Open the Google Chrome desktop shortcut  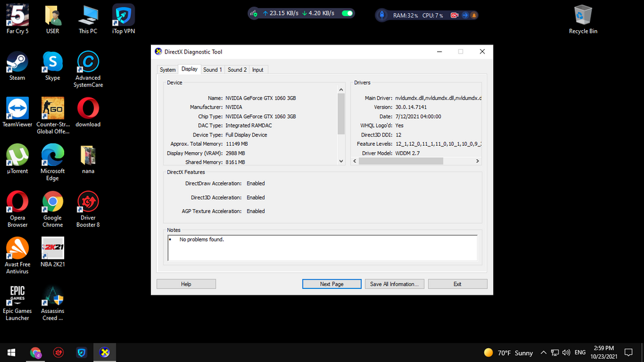point(53,210)
